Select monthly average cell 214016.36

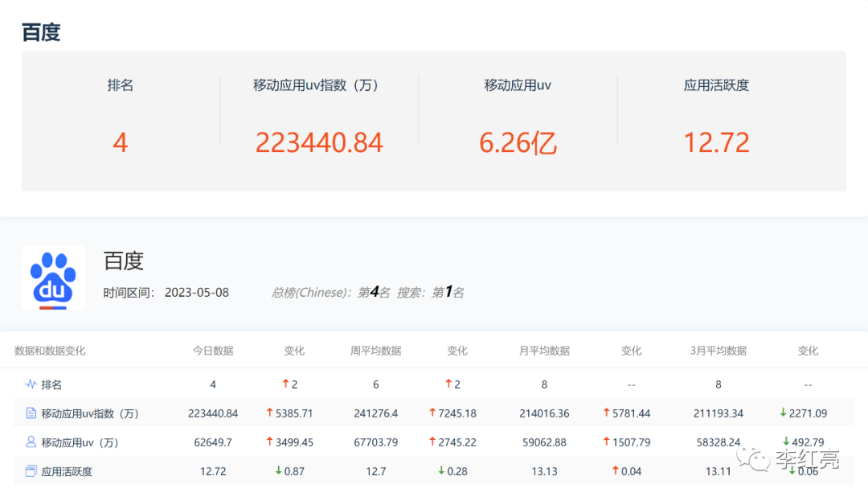[544, 413]
